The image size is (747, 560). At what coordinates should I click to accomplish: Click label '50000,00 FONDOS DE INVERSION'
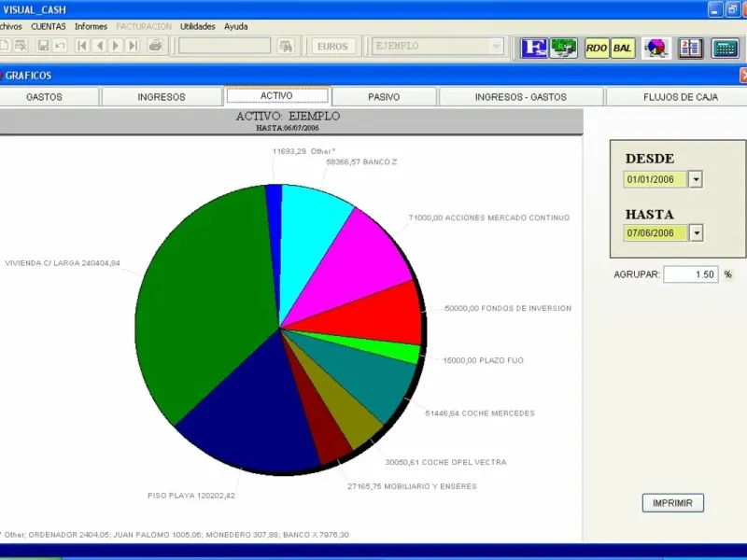click(x=508, y=308)
